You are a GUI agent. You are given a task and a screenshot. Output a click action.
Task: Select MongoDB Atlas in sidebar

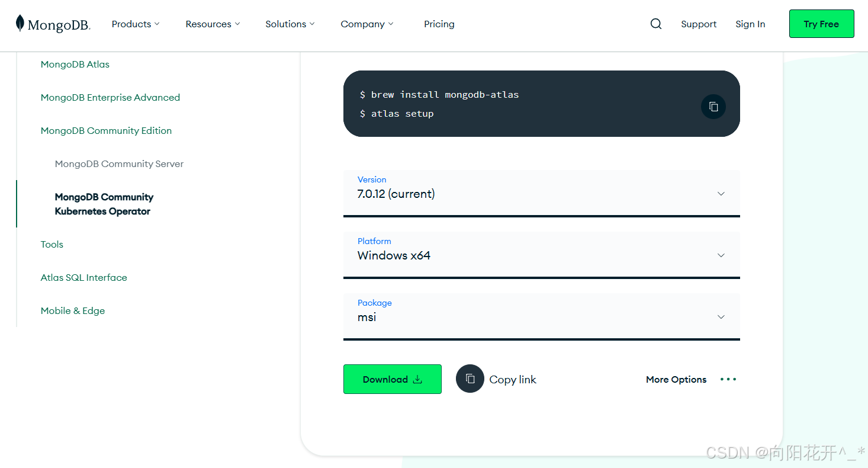click(x=75, y=64)
